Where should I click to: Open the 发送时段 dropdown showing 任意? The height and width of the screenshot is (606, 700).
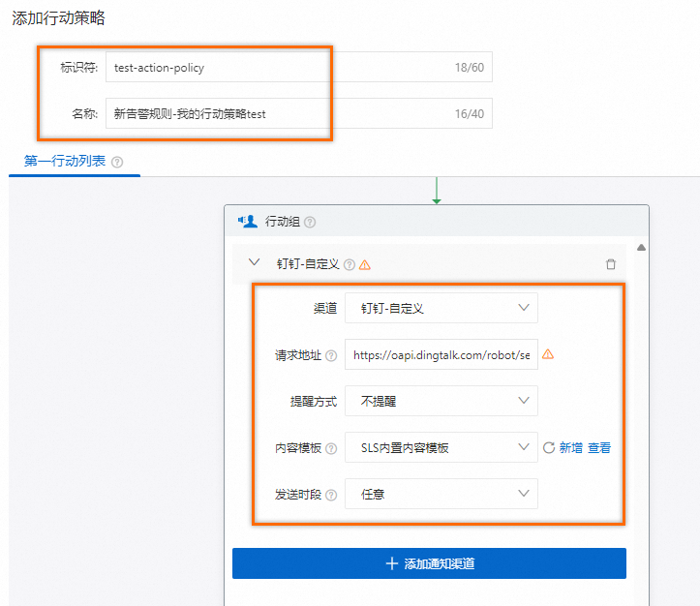441,494
